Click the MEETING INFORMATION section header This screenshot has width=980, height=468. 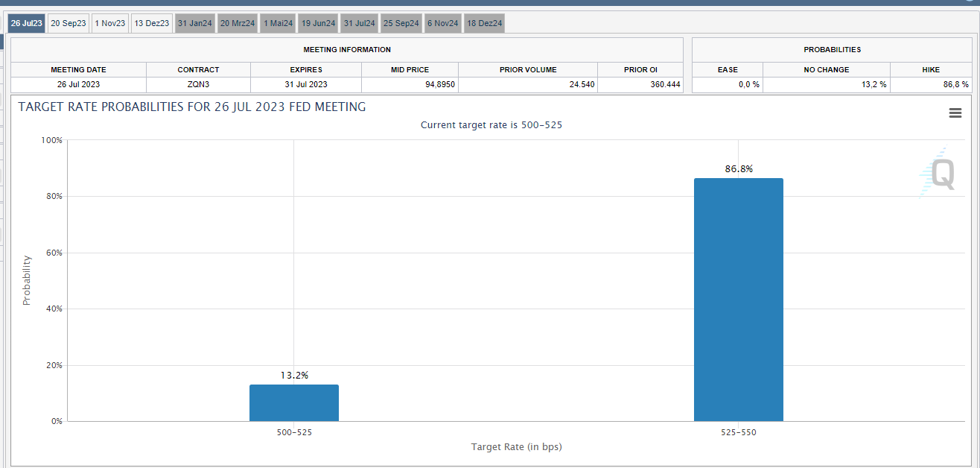pyautogui.click(x=347, y=49)
